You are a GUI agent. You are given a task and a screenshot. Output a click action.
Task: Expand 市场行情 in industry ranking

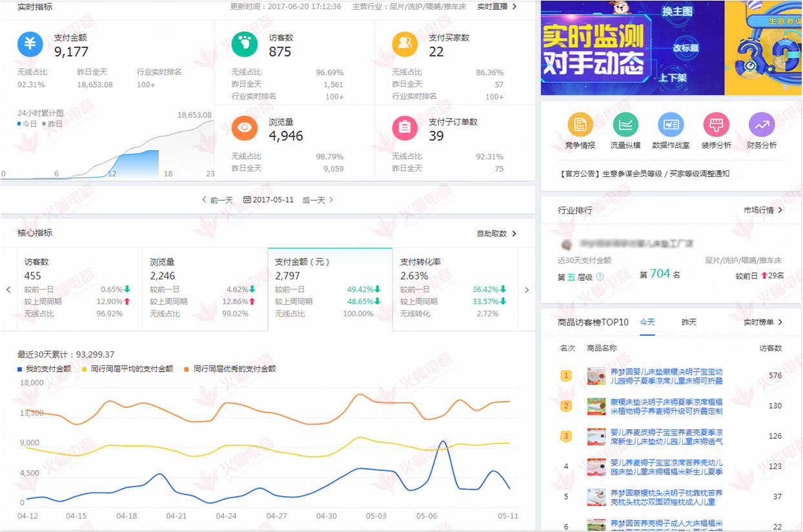pos(763,210)
